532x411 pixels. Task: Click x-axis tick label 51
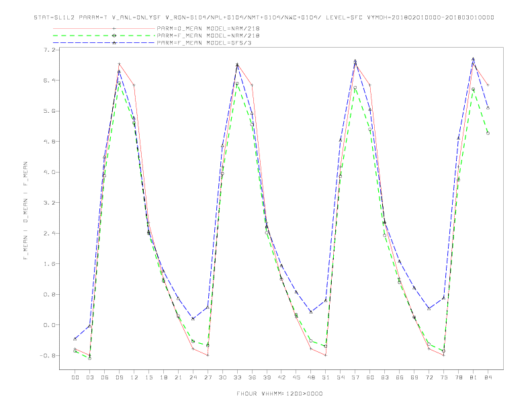[x=326, y=377]
